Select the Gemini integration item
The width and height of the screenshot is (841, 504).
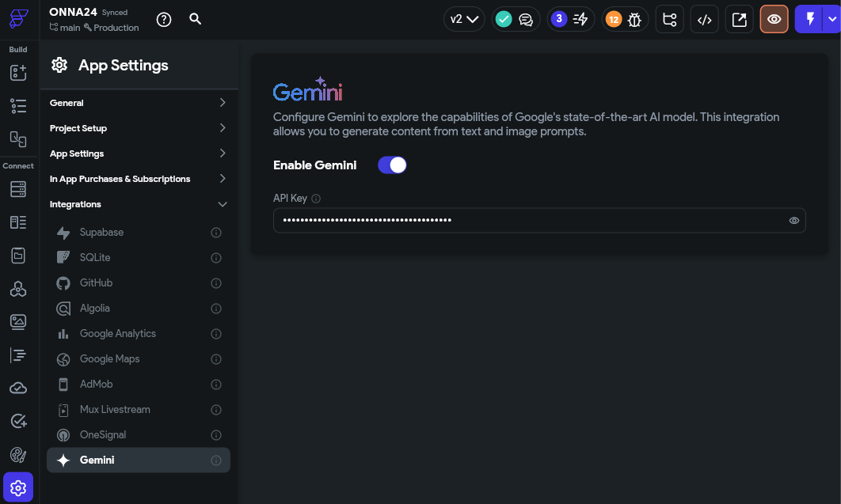click(139, 460)
